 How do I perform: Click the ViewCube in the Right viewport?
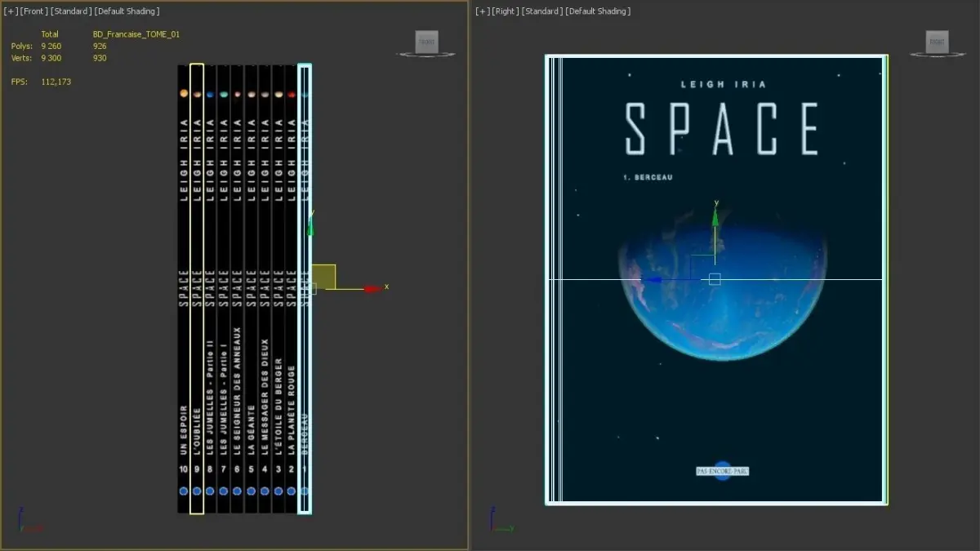(937, 42)
